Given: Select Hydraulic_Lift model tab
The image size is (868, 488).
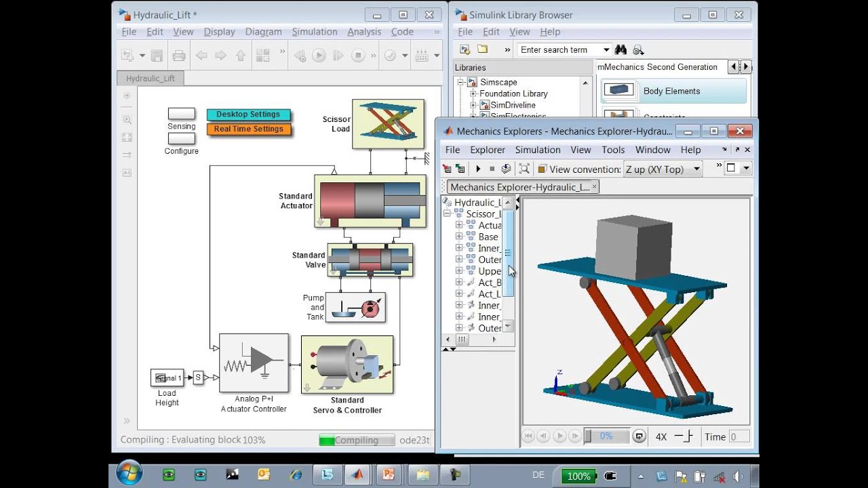Looking at the screenshot, I should point(150,78).
